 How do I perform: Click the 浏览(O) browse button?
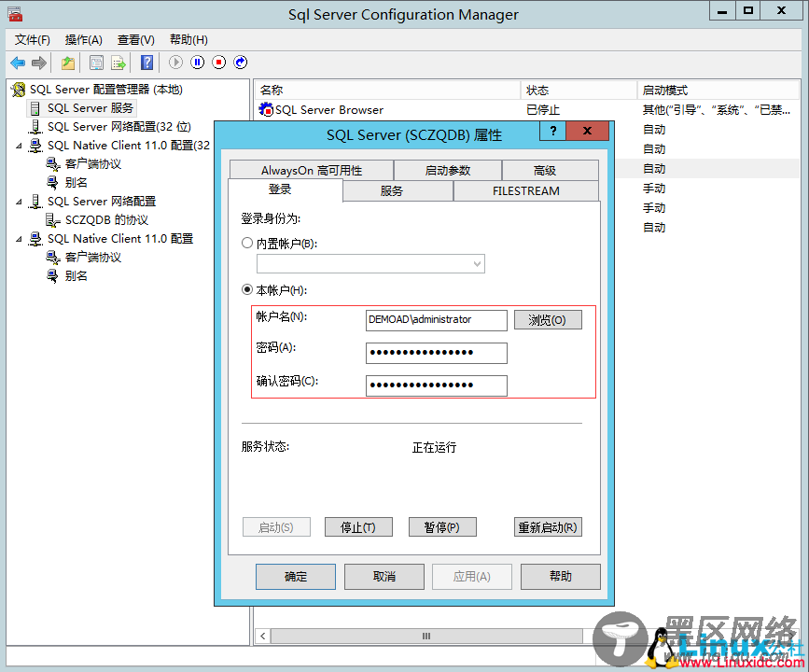tap(548, 320)
